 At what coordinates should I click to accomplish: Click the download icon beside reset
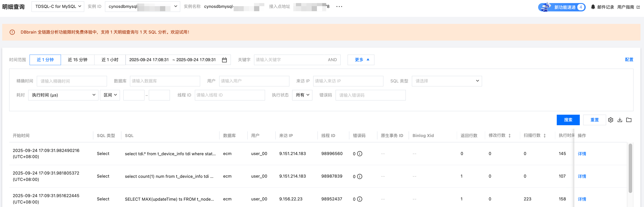[620, 120]
